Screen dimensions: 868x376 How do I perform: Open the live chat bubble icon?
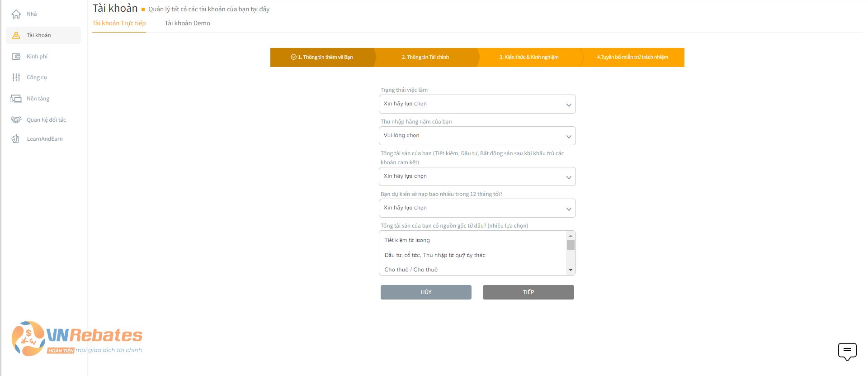[x=847, y=352]
